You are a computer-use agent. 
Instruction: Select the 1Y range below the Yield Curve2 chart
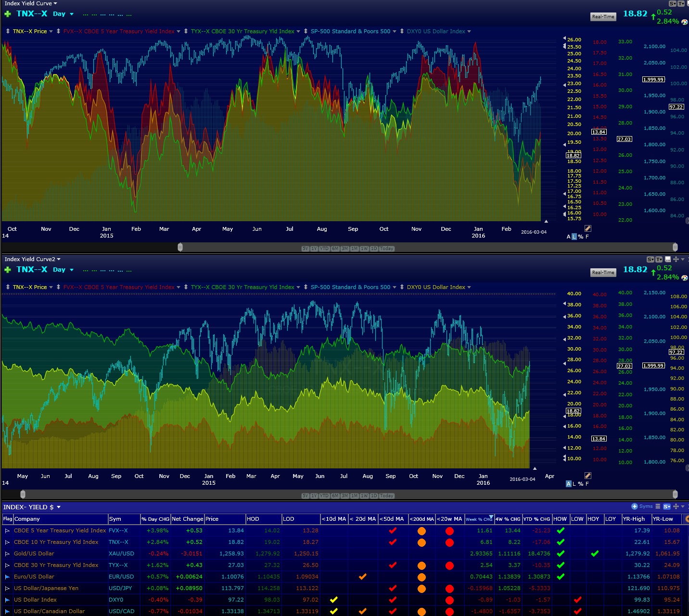[314, 496]
